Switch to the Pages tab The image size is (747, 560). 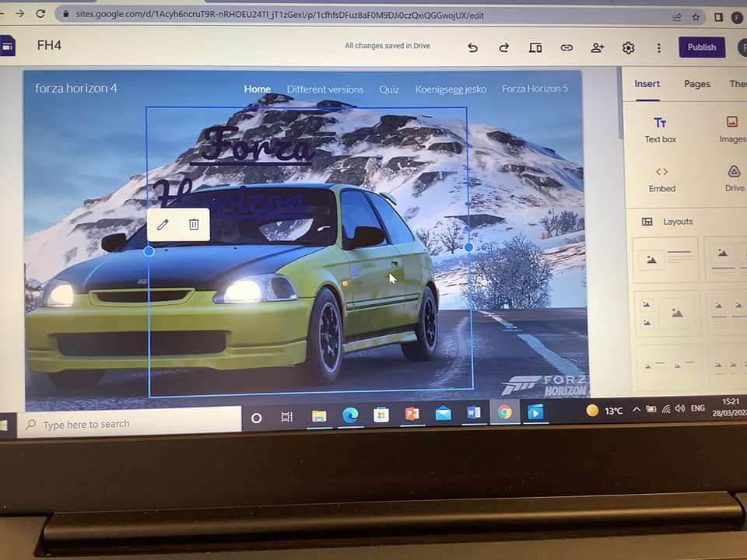coord(696,84)
